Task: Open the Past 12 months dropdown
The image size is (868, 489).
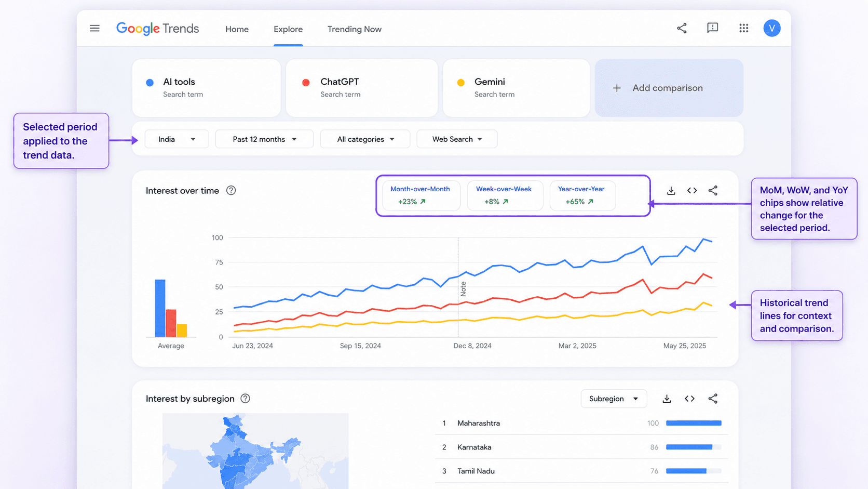Action: pyautogui.click(x=264, y=139)
